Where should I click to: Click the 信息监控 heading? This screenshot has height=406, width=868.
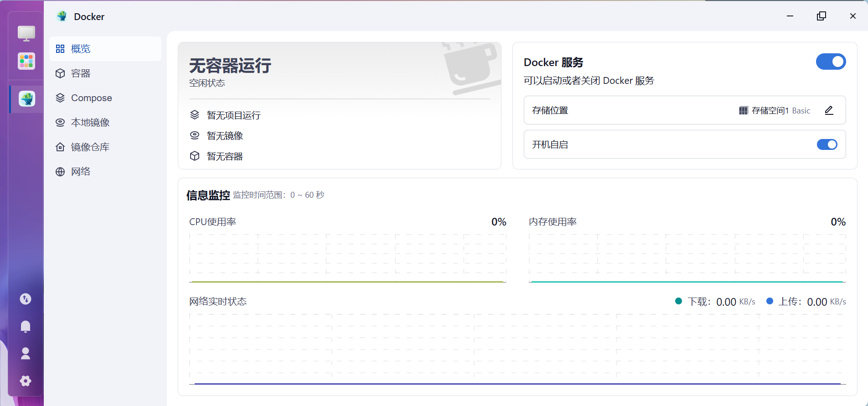[x=208, y=195]
